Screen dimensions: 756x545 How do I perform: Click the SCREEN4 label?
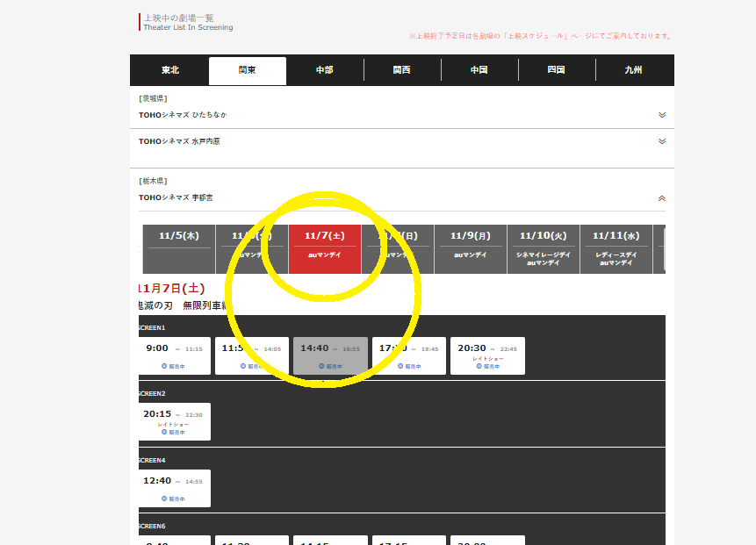[152, 460]
